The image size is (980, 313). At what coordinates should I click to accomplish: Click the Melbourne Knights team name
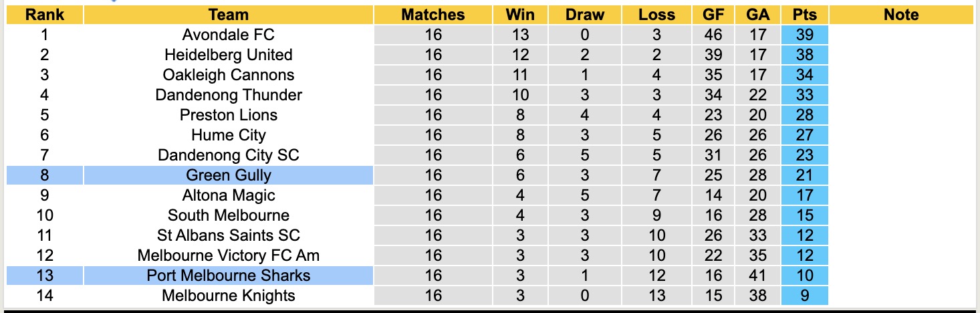click(x=228, y=296)
